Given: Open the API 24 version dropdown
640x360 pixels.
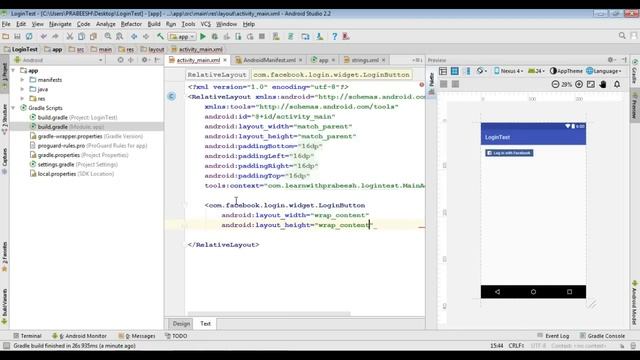Looking at the screenshot, I should click(x=536, y=71).
